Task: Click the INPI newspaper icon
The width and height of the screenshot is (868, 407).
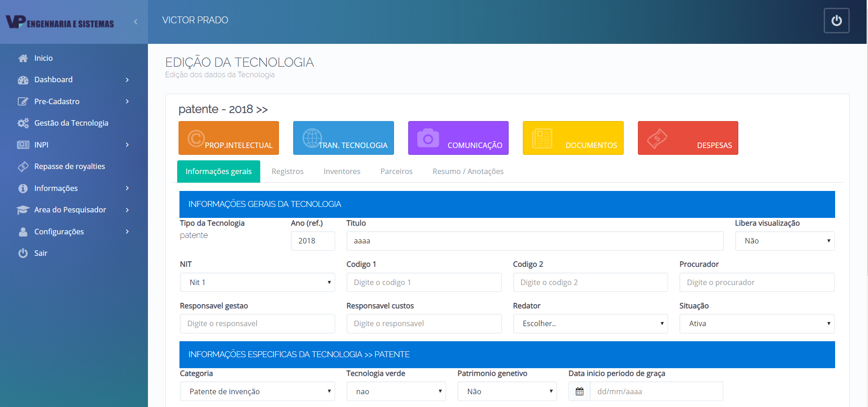Action: (x=23, y=145)
